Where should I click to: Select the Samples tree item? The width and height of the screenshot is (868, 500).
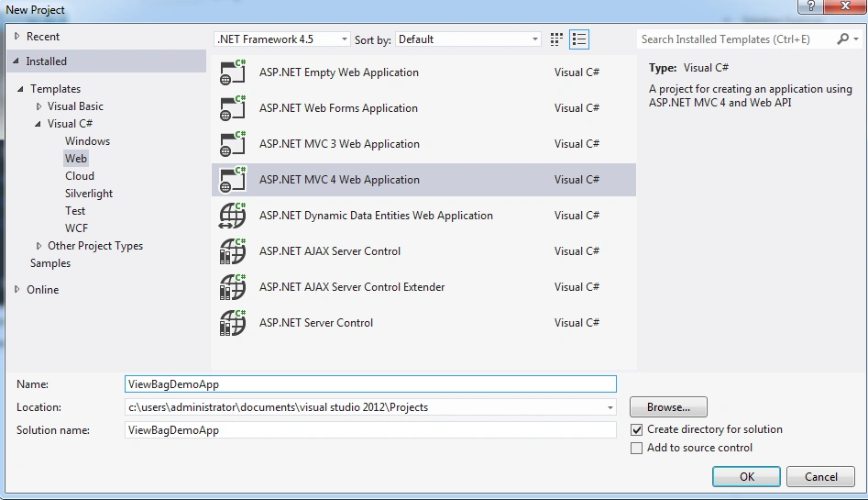tap(50, 263)
